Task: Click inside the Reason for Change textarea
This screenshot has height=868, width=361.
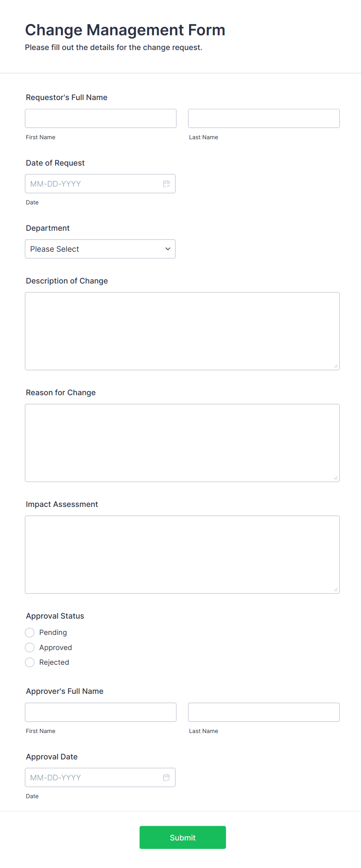Action: pos(182,442)
